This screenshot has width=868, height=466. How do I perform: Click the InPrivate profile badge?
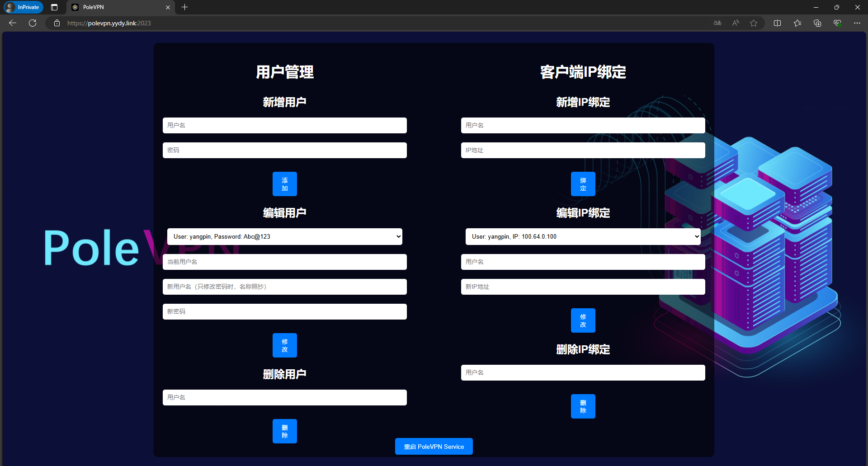tap(24, 7)
